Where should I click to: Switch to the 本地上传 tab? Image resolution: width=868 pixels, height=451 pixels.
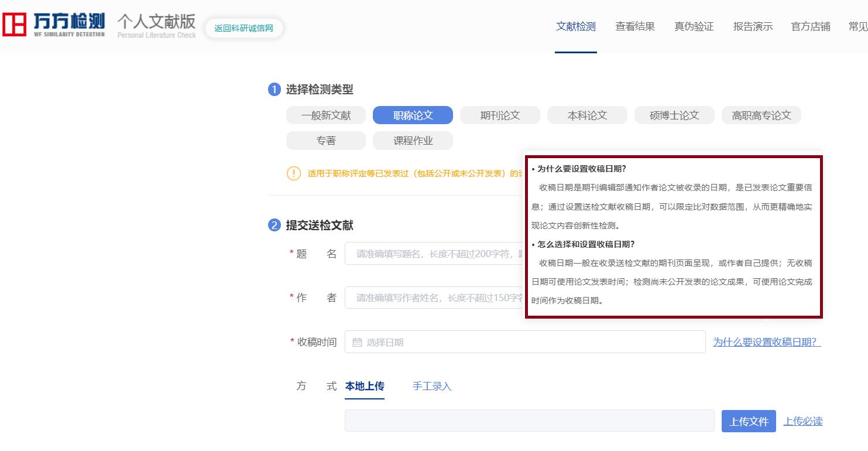365,386
